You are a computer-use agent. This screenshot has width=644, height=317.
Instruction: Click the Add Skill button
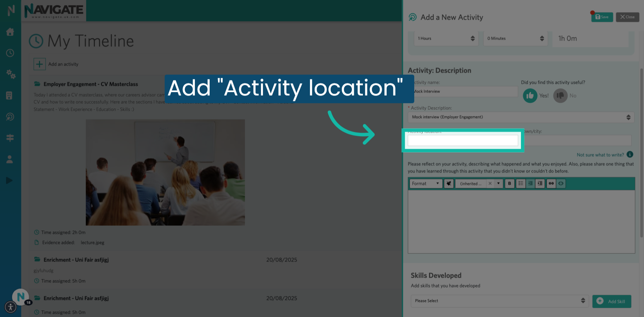coord(612,301)
